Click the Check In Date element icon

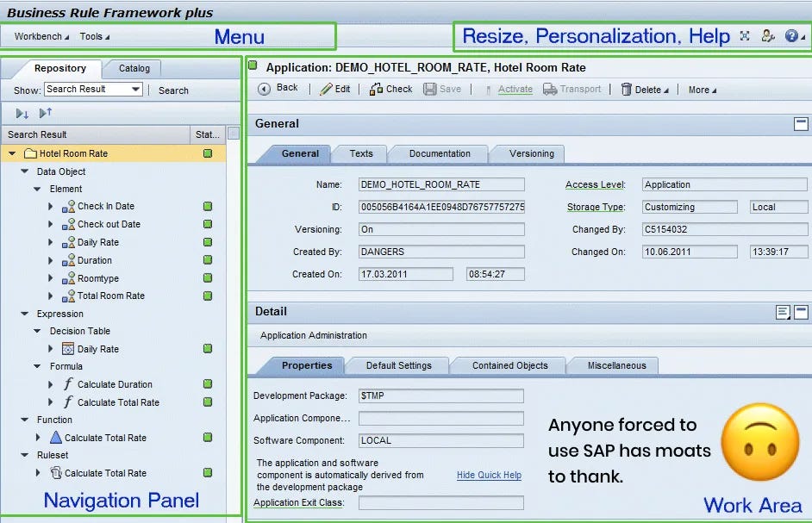coord(68,206)
